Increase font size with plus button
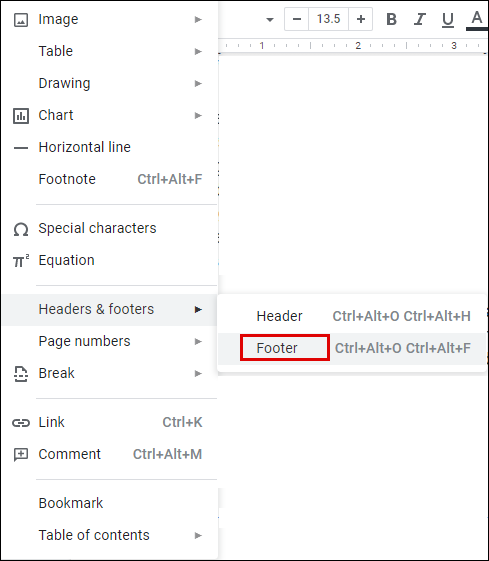The width and height of the screenshot is (489, 561). point(361,19)
